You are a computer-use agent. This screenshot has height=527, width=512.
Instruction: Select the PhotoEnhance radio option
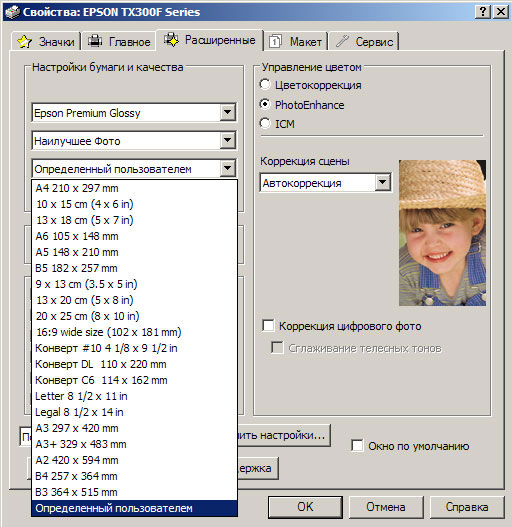tap(265, 105)
